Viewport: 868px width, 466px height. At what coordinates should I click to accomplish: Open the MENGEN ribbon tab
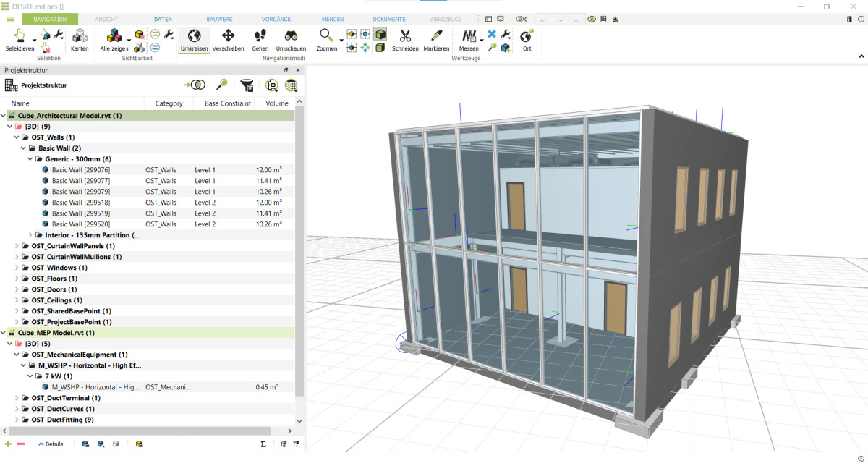333,19
